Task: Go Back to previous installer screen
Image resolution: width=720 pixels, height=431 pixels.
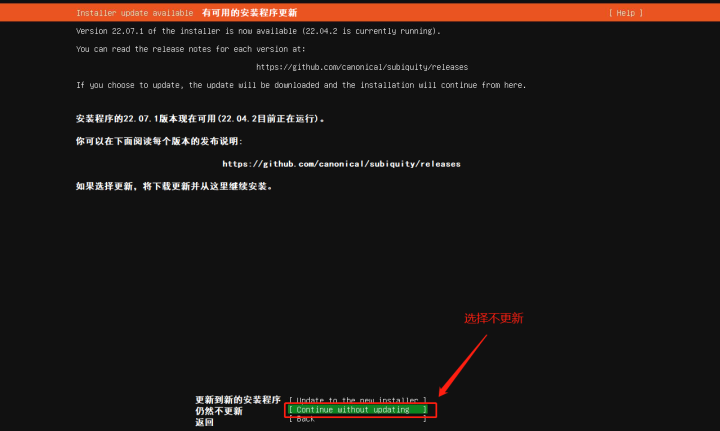Action: point(358,419)
